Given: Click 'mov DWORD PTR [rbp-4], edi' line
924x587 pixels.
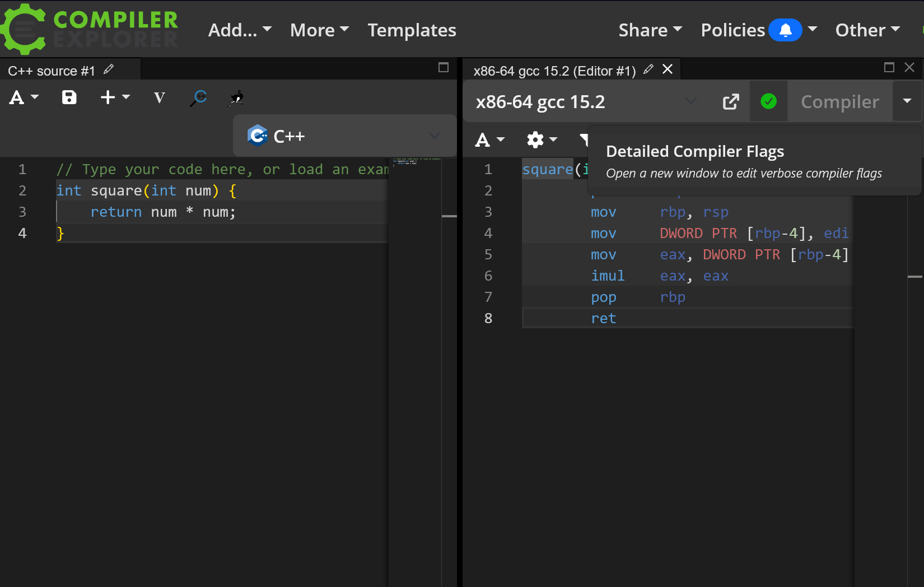Looking at the screenshot, I should point(720,234).
